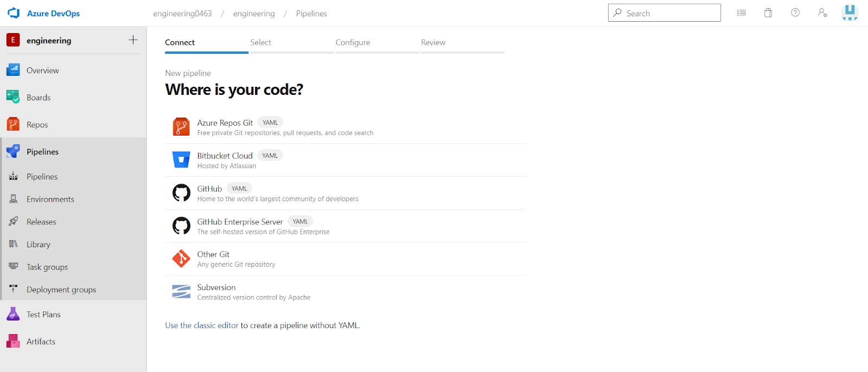Click the GitHub Enterprise Server octocat icon
Image resolution: width=868 pixels, height=372 pixels.
181,226
